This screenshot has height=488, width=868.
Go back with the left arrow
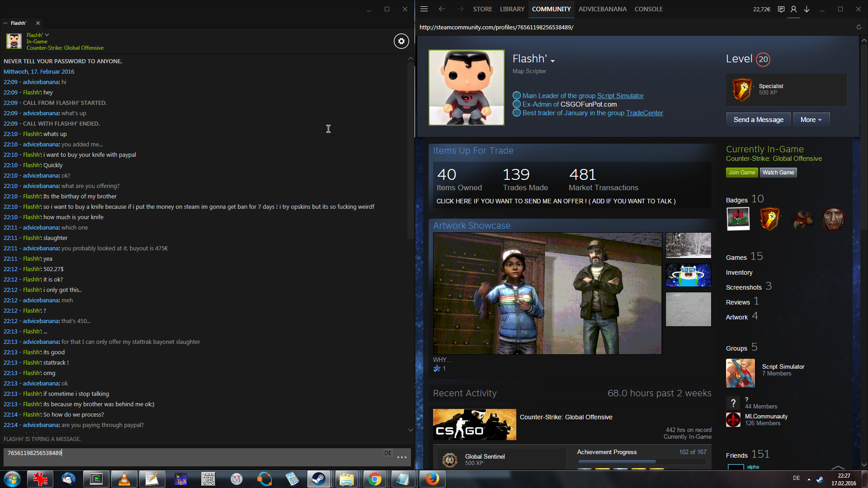pyautogui.click(x=442, y=9)
